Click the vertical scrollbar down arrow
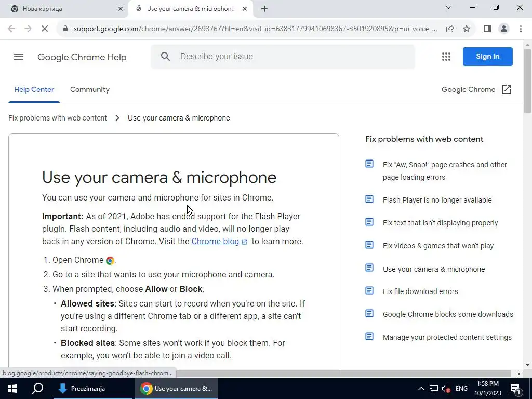The width and height of the screenshot is (532, 399). [x=527, y=365]
